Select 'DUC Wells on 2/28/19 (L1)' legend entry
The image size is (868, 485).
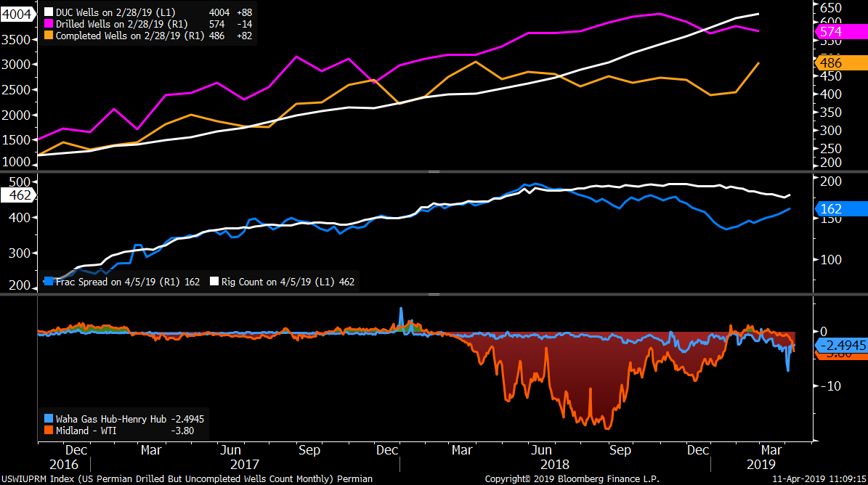(115, 12)
